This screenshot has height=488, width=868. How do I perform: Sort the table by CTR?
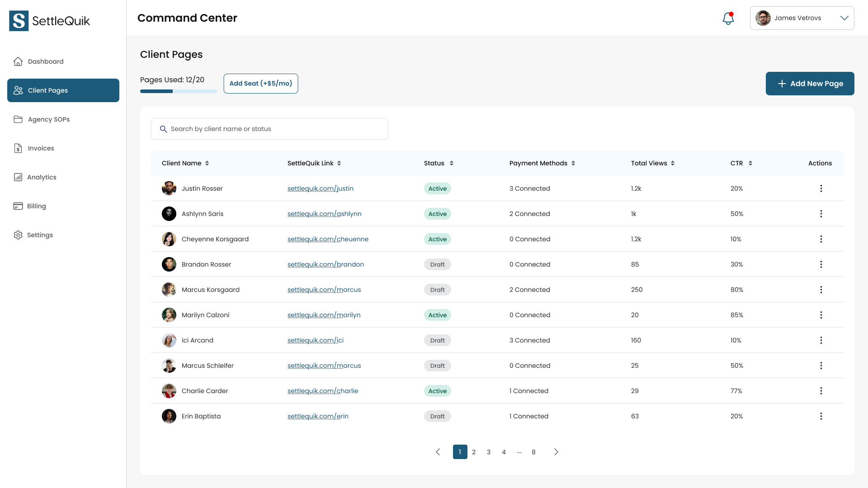click(750, 163)
